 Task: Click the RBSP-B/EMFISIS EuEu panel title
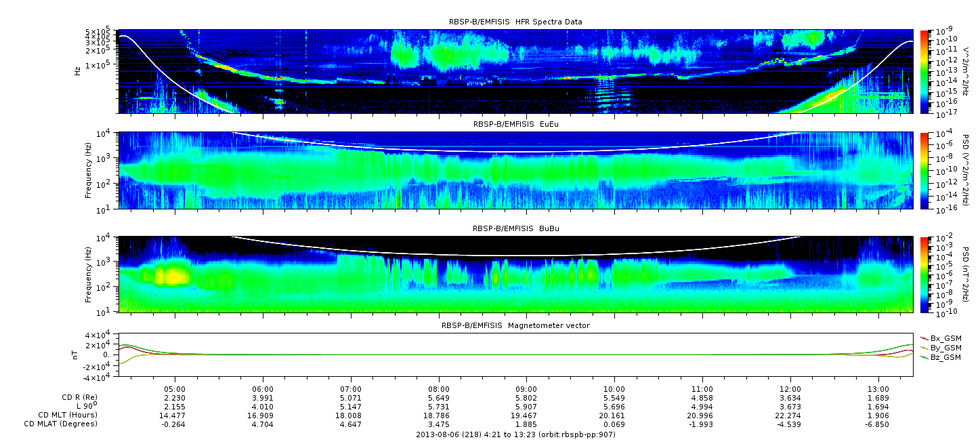(515, 125)
